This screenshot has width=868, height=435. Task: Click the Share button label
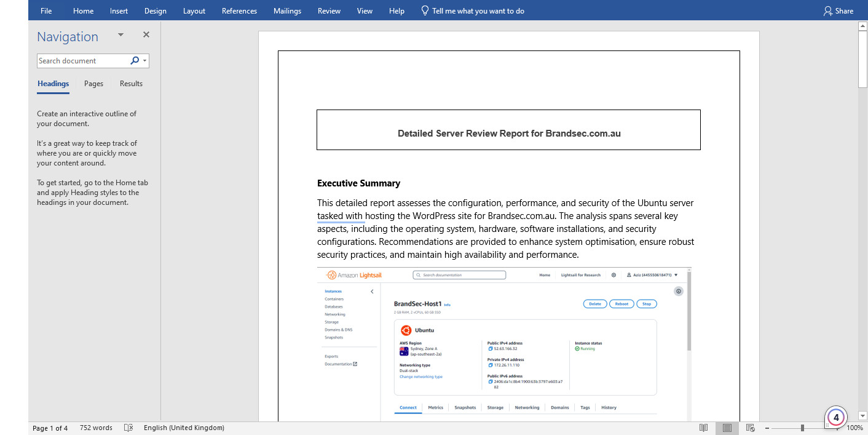click(x=844, y=10)
